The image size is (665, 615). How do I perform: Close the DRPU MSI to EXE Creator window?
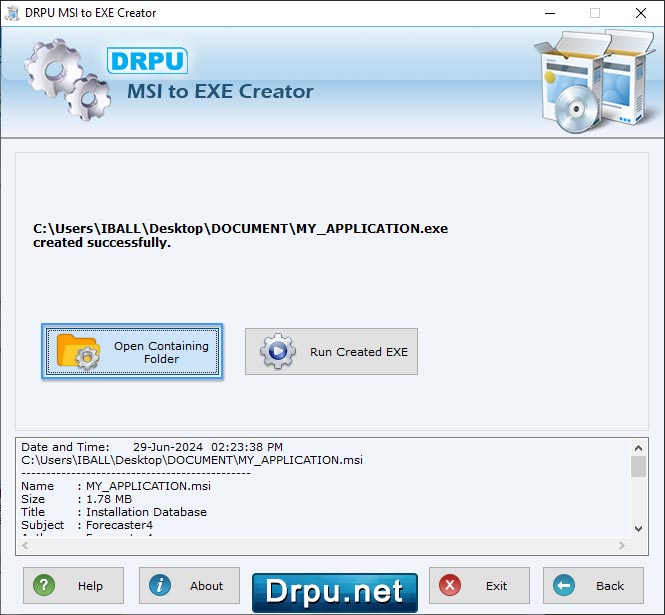pos(641,13)
